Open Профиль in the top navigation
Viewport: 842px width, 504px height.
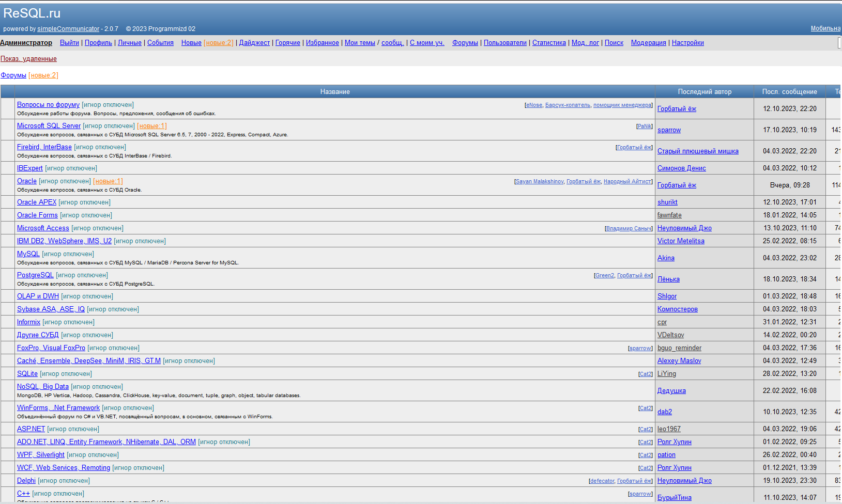pyautogui.click(x=98, y=43)
